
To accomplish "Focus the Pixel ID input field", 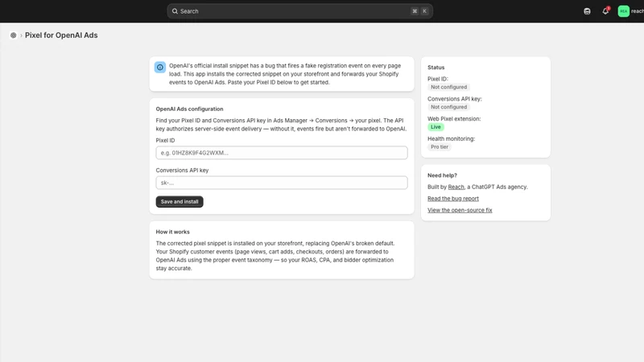I will tap(282, 153).
